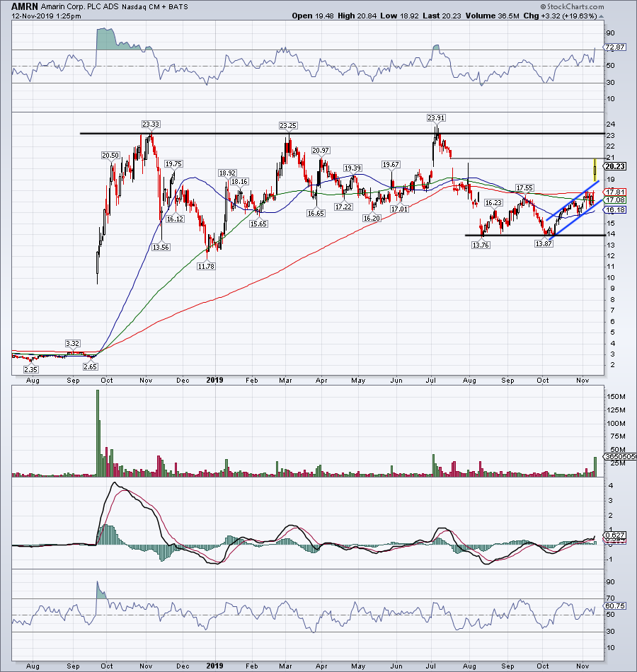Image resolution: width=637 pixels, height=672 pixels.
Task: Click the small triangle after Chg value
Action: (601, 16)
